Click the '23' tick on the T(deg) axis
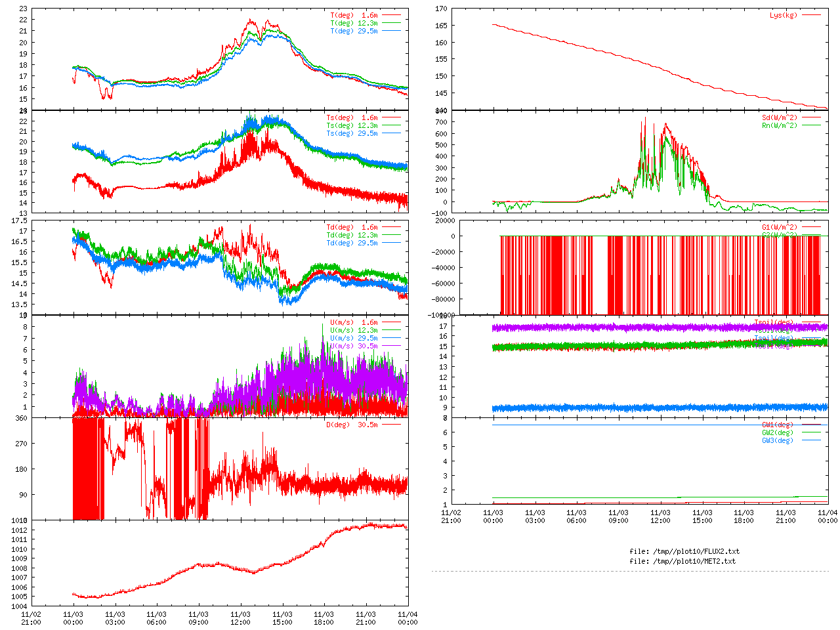 [24, 9]
